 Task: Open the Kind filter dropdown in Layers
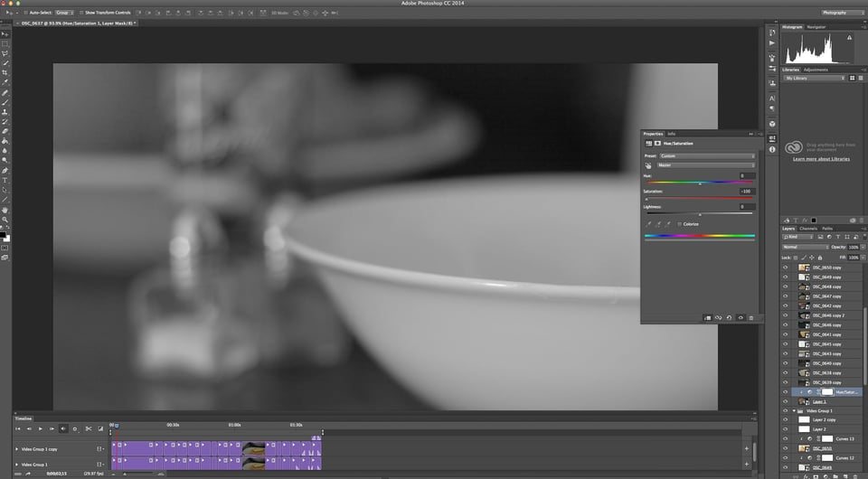(x=797, y=237)
